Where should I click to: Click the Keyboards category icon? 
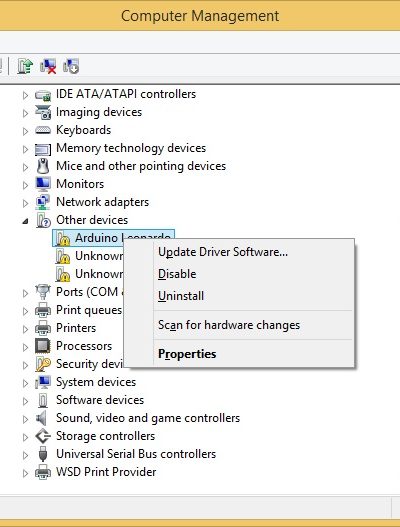pos(43,130)
